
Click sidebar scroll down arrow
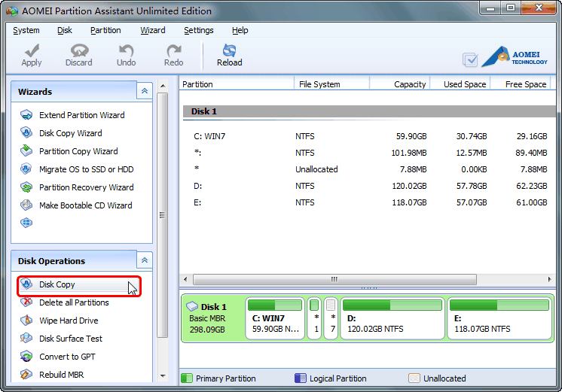[x=163, y=376]
